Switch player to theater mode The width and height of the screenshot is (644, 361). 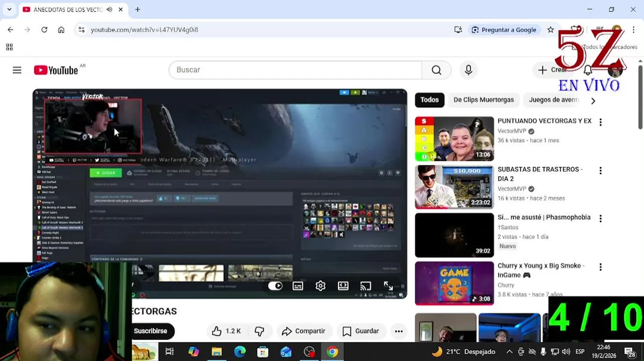pyautogui.click(x=343, y=286)
